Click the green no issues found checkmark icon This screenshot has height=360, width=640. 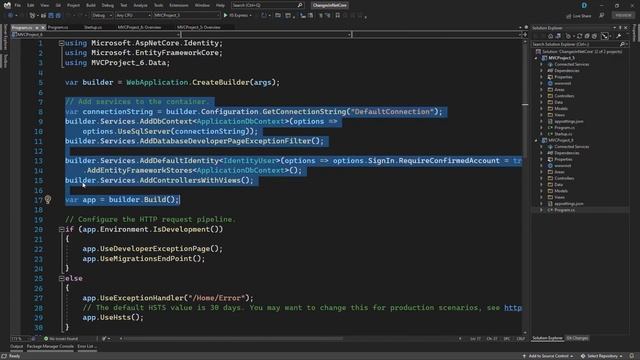click(x=46, y=338)
